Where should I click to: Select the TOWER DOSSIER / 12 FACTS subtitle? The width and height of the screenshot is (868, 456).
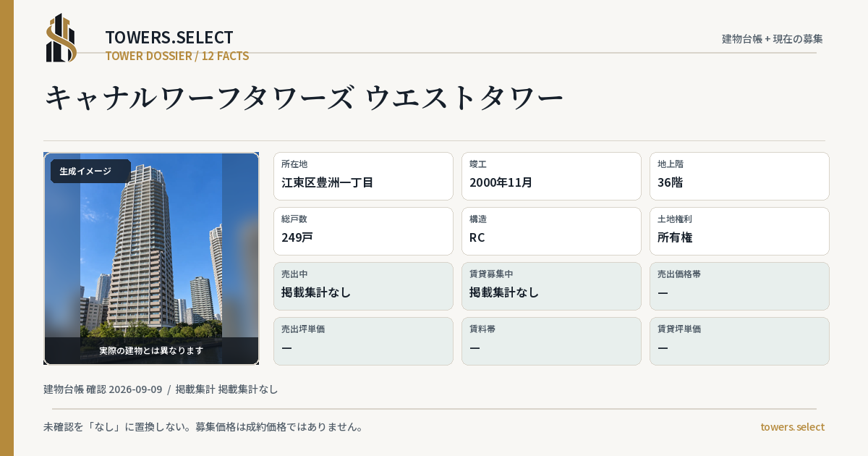[177, 56]
